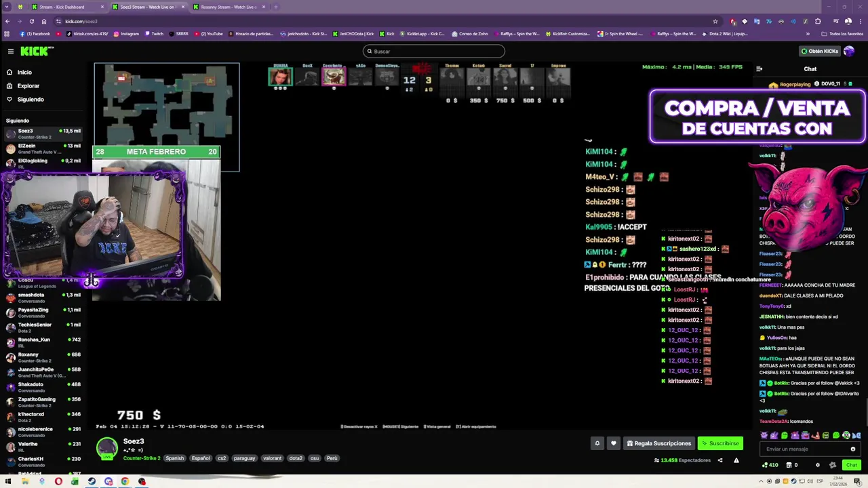Screen dimensions: 868x488
Task: Reload the page
Action: (31, 21)
